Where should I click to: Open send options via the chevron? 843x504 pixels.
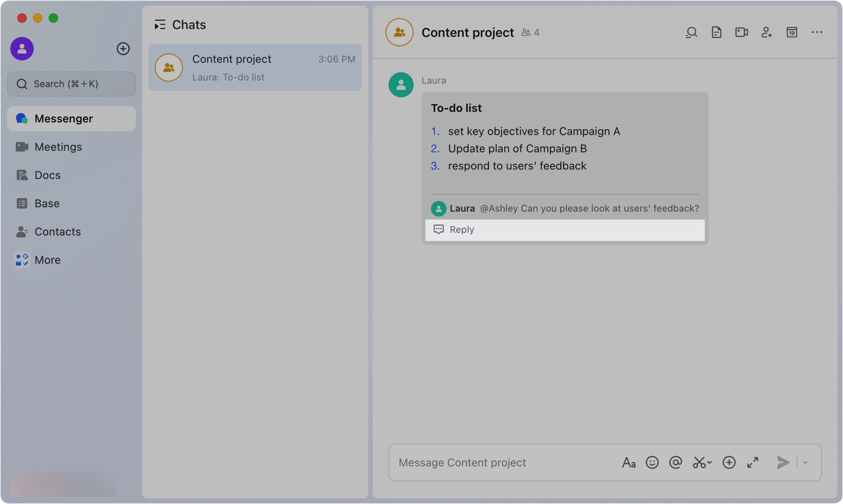click(x=805, y=462)
